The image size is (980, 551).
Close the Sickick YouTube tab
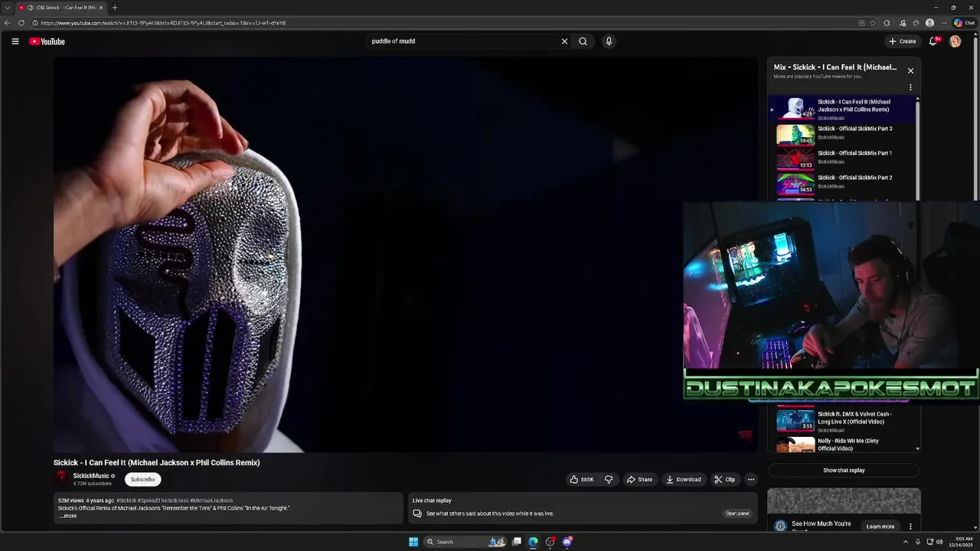[100, 8]
